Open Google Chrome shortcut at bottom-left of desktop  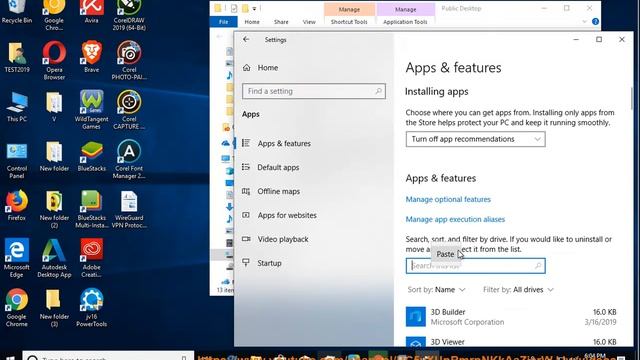(x=17, y=307)
